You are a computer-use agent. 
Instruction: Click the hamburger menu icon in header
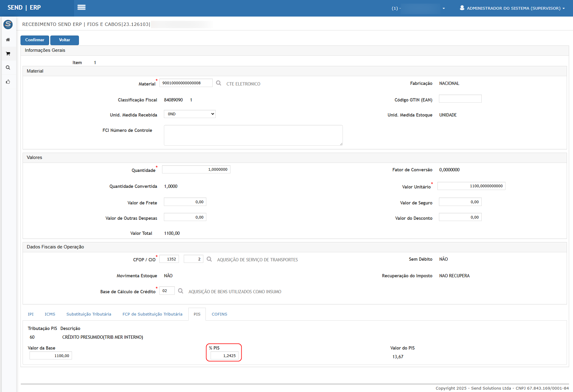[81, 8]
